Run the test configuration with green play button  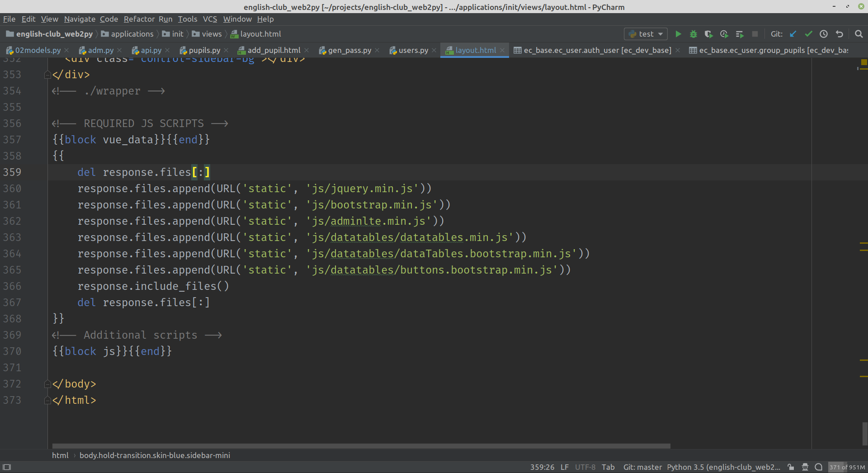pyautogui.click(x=678, y=34)
